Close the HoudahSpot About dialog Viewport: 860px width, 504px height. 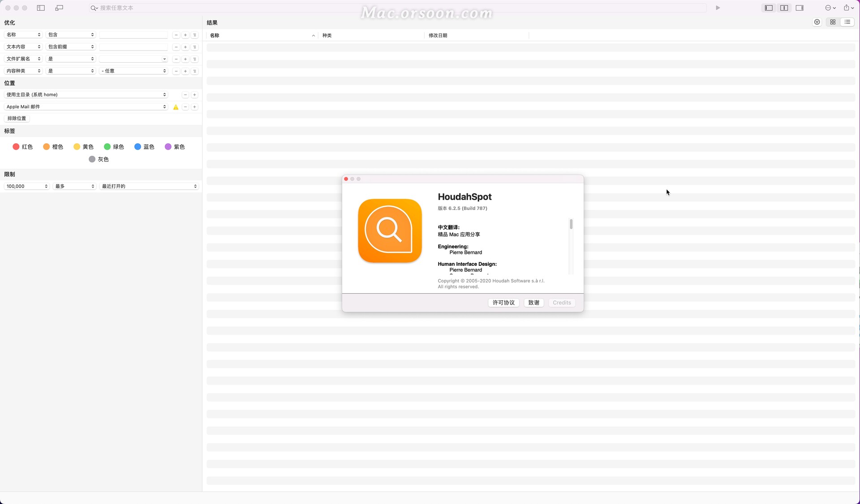[x=346, y=179]
